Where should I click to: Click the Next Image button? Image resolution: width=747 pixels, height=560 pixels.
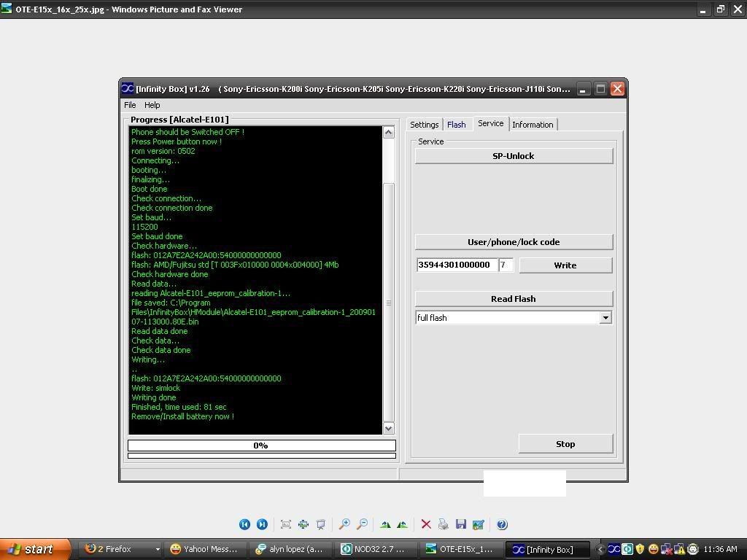coord(262,524)
